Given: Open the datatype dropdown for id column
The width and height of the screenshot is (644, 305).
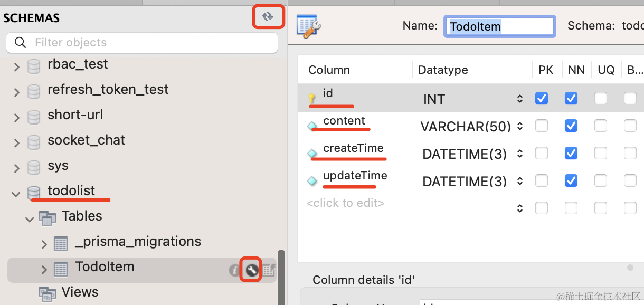Looking at the screenshot, I should (x=520, y=99).
